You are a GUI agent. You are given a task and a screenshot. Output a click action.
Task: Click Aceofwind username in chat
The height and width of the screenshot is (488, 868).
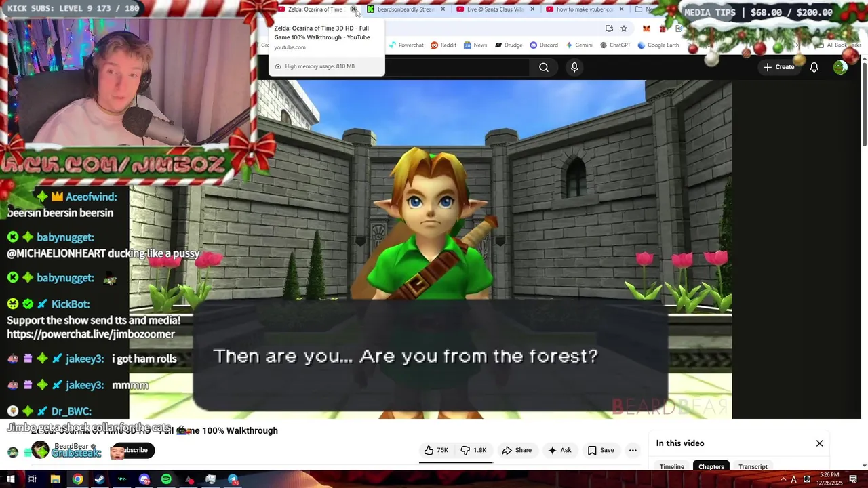pos(91,197)
